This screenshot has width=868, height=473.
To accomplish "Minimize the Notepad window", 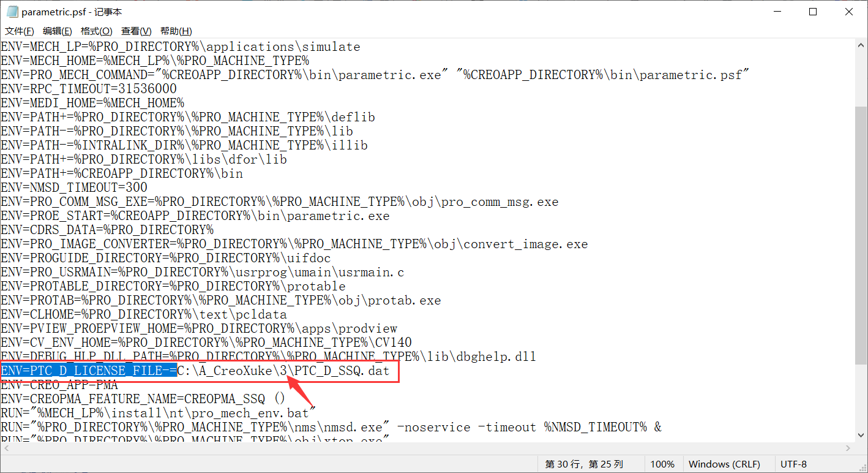I will point(776,12).
